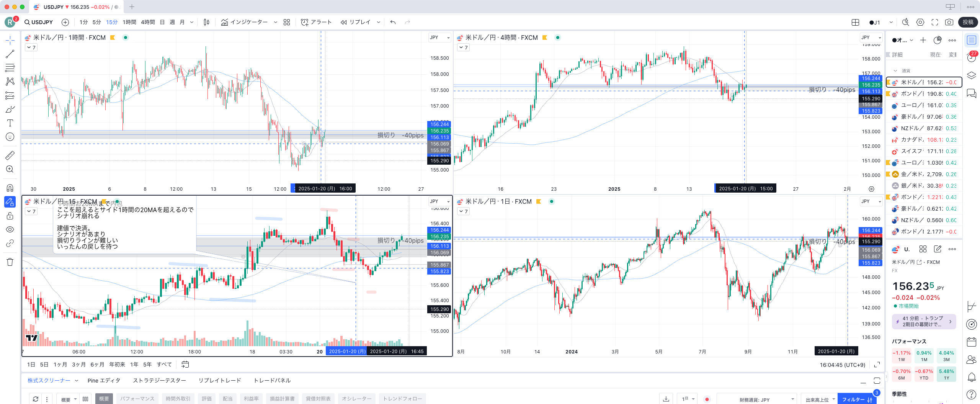
Task: Open chart settings gear icon
Action: 920,22
